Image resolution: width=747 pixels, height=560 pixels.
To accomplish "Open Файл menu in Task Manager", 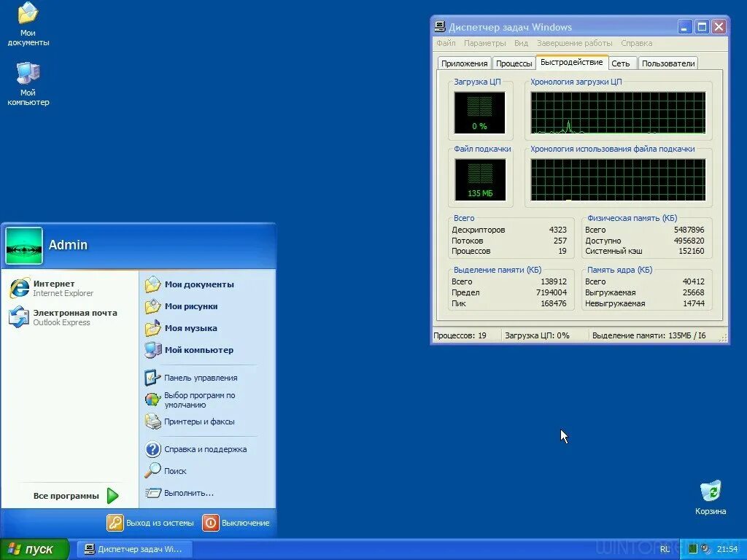I will [446, 43].
